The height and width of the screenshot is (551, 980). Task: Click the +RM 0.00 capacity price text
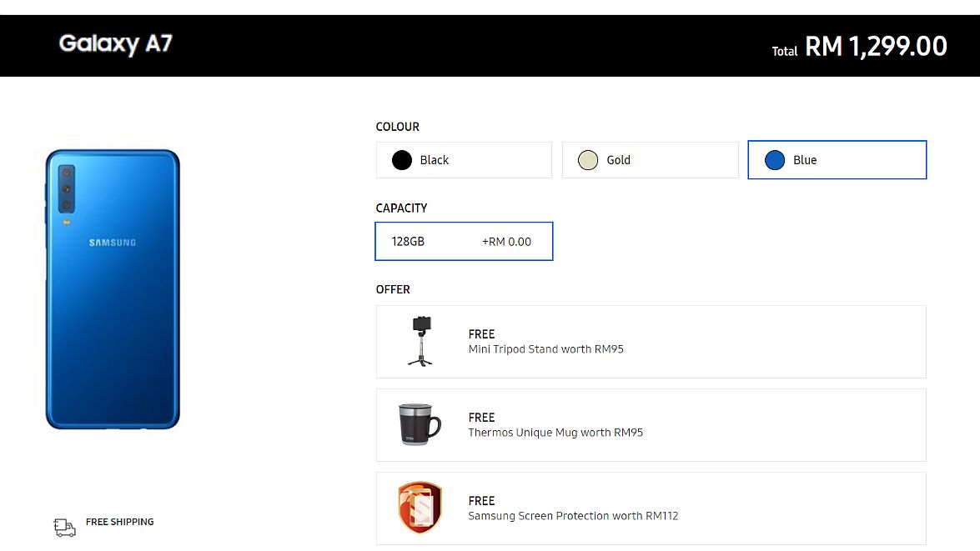coord(506,242)
